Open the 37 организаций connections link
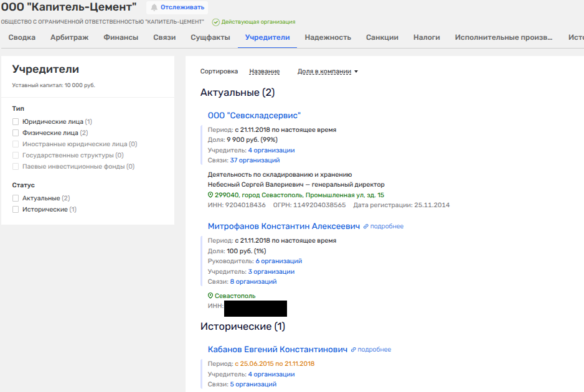 click(255, 161)
